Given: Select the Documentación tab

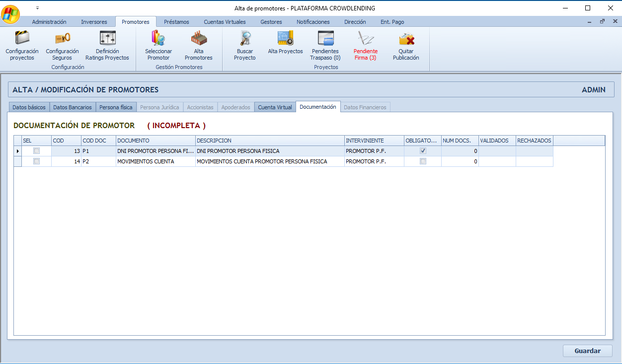Looking at the screenshot, I should pyautogui.click(x=318, y=107).
